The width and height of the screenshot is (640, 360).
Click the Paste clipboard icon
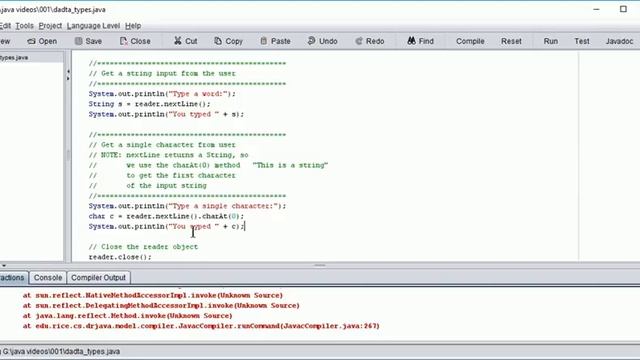click(x=264, y=41)
